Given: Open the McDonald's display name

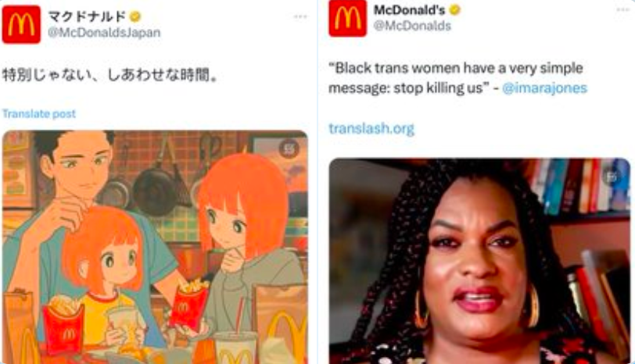Looking at the screenshot, I should tap(410, 9).
